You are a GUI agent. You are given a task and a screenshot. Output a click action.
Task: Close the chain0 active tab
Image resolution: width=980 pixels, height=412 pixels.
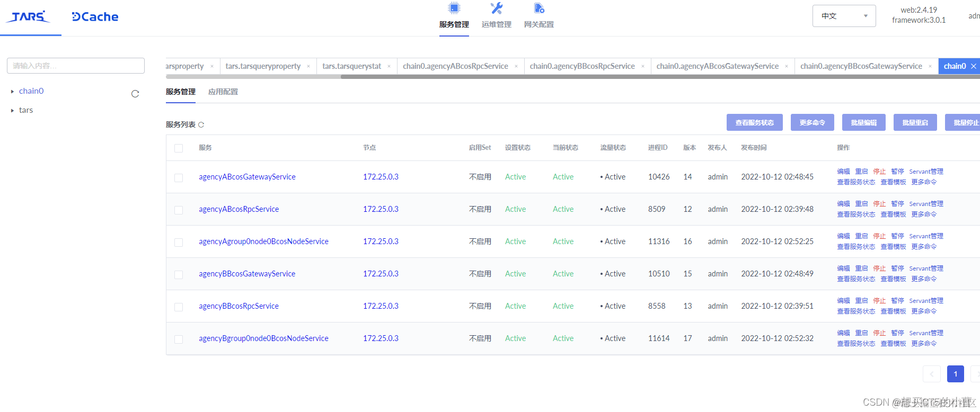(x=974, y=66)
